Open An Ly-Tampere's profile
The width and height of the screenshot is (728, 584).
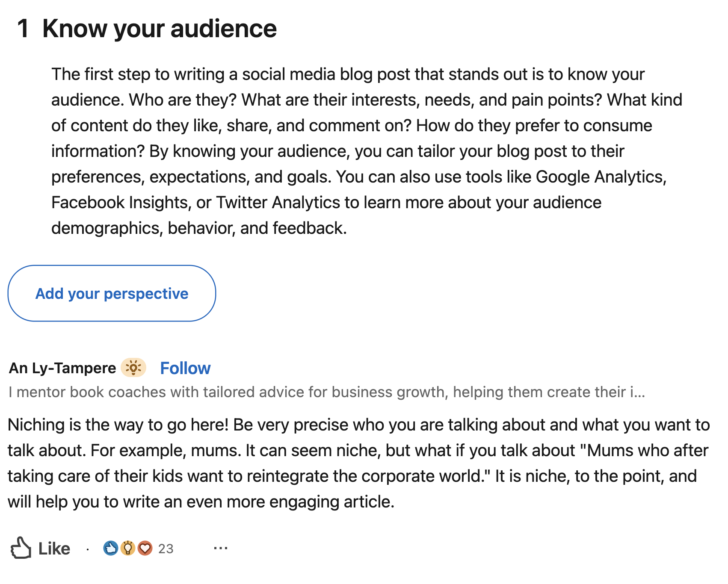62,368
